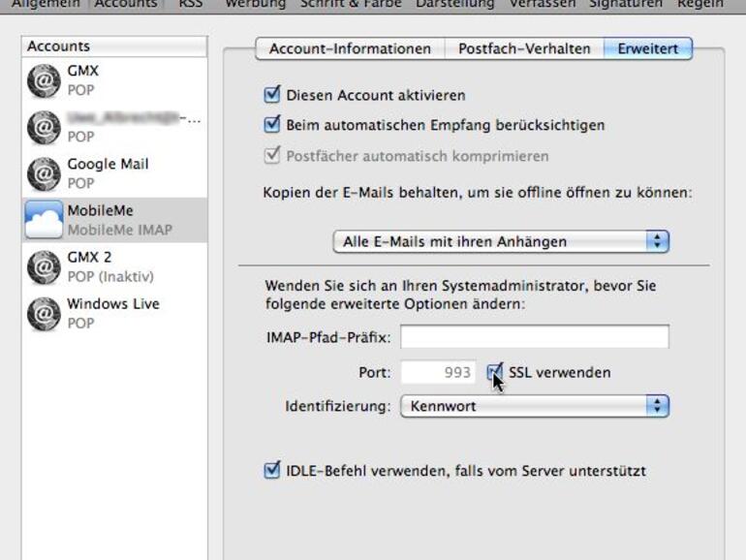
Task: Click the 'Accounts' list header
Action: (114, 47)
